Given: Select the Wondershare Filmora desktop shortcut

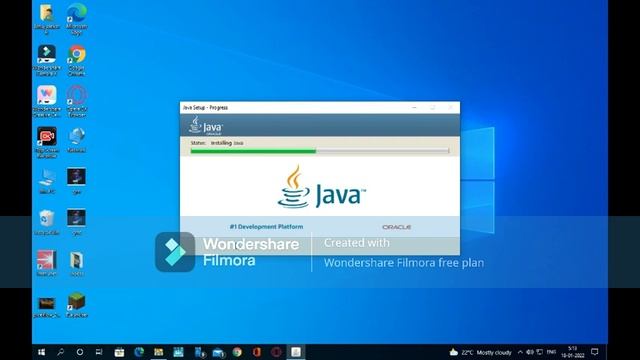Looking at the screenshot, I should click(x=47, y=60).
